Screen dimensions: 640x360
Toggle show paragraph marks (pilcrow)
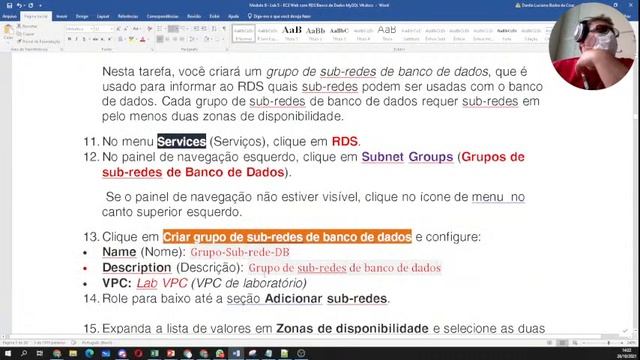pos(224,29)
